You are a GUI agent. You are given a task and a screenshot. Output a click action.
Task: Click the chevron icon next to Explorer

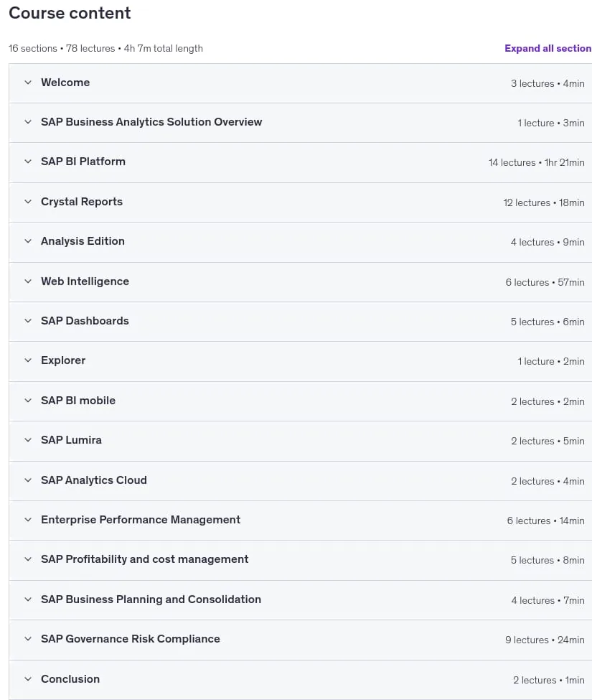(28, 360)
